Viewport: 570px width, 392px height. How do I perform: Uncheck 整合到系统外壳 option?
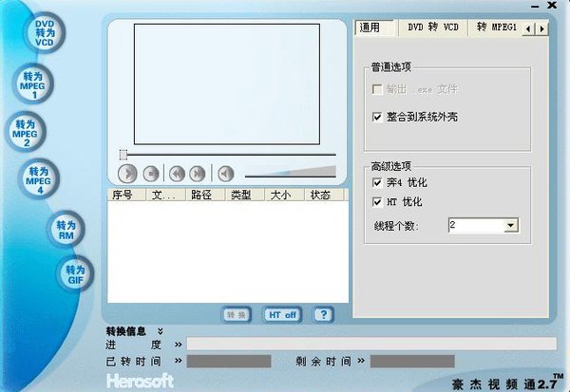(x=377, y=118)
